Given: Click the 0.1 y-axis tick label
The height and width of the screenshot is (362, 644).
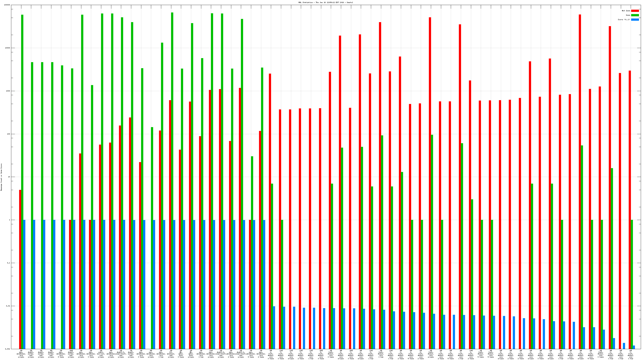Looking at the screenshot, I should [9, 263].
